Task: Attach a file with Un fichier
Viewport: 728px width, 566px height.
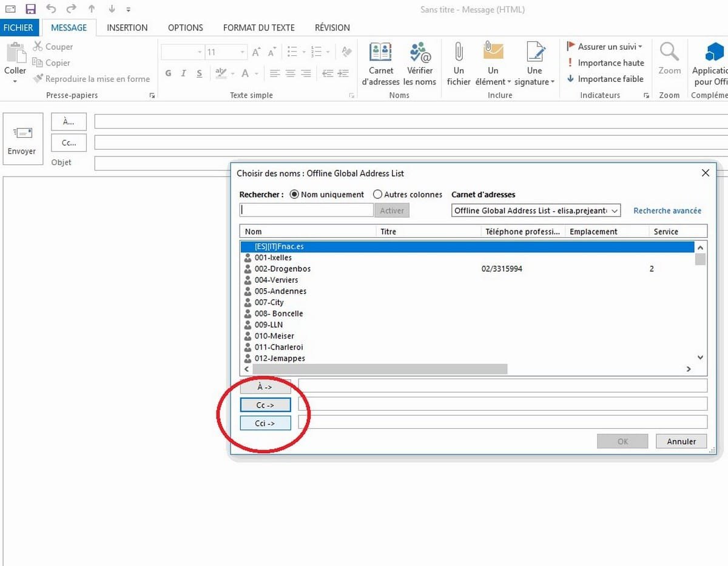Action: [458, 64]
